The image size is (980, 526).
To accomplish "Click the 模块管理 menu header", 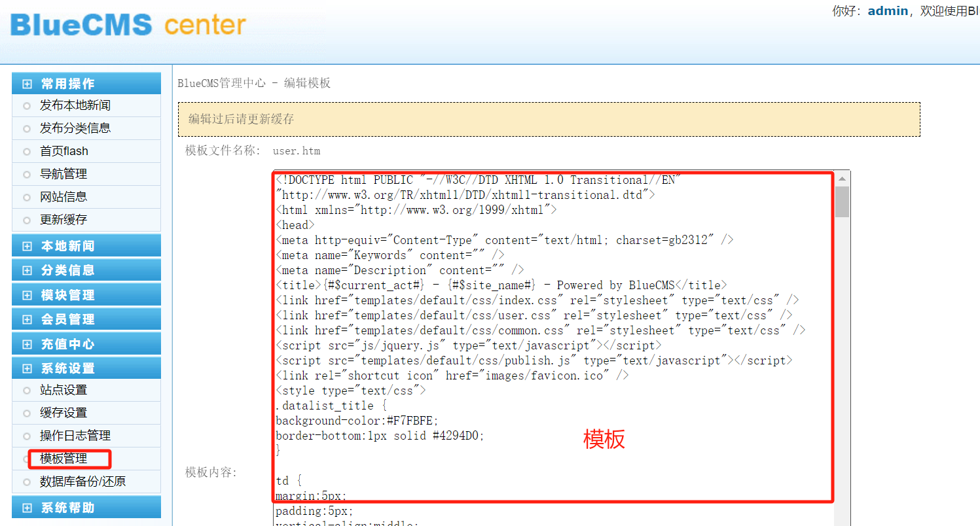I will (86, 295).
